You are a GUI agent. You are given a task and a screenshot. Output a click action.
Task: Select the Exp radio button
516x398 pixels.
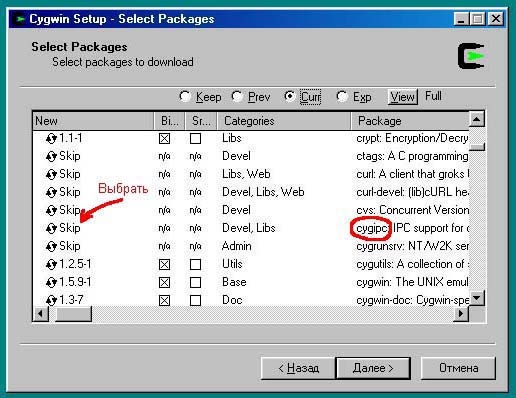[x=342, y=96]
